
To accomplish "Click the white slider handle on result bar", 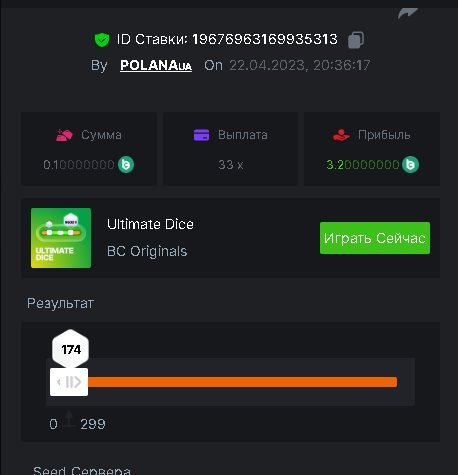I will tap(69, 382).
